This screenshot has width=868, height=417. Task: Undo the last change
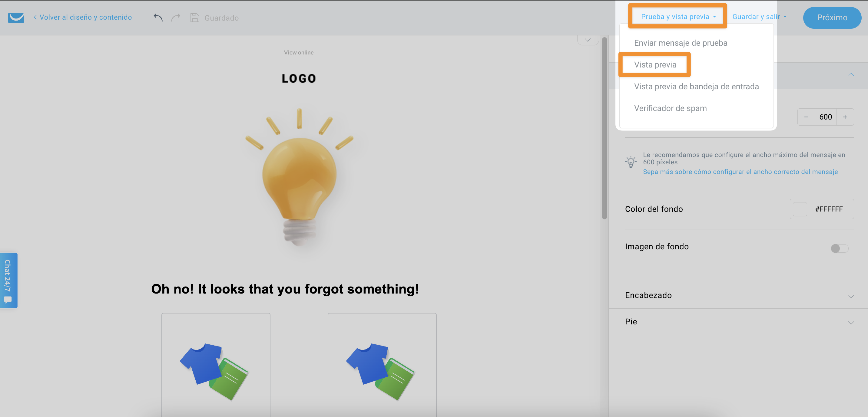[x=158, y=17]
